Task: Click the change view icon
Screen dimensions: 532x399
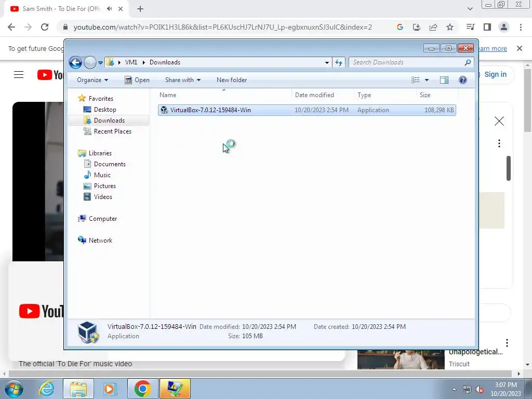Action: tap(416, 80)
